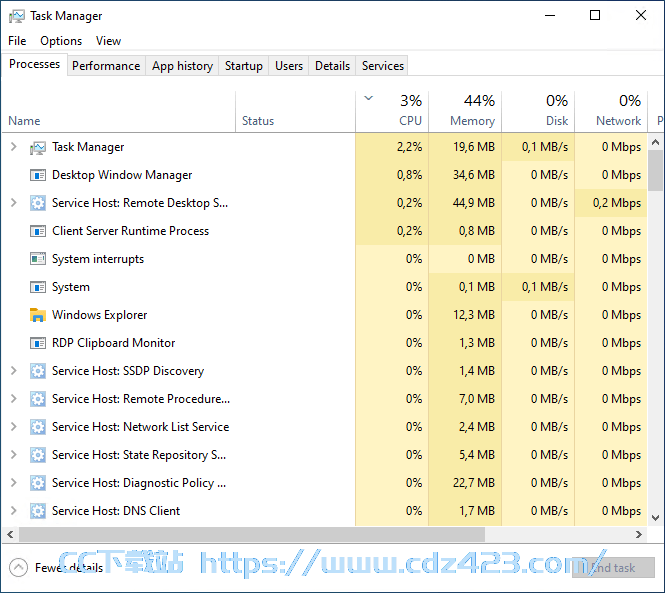Click the horizontal scrollbar right arrow
Viewport: 665px width, 593px height.
639,534
